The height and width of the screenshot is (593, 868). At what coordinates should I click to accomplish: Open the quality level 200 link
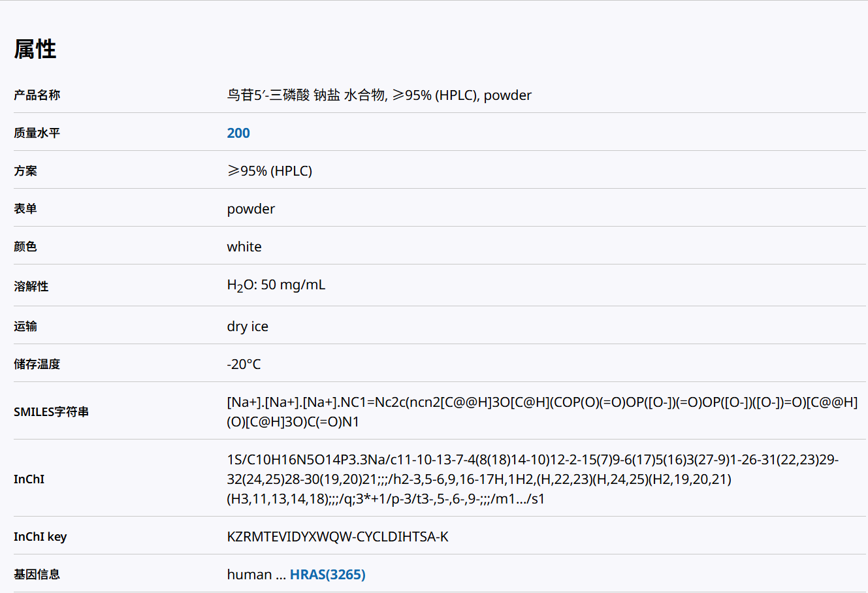238,133
